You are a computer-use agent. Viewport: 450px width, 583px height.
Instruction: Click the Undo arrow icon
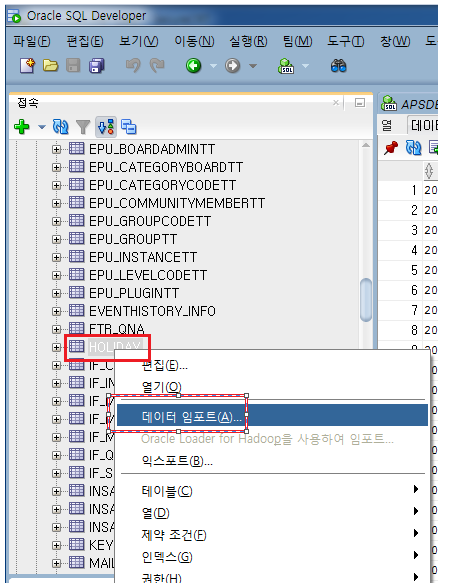[133, 66]
